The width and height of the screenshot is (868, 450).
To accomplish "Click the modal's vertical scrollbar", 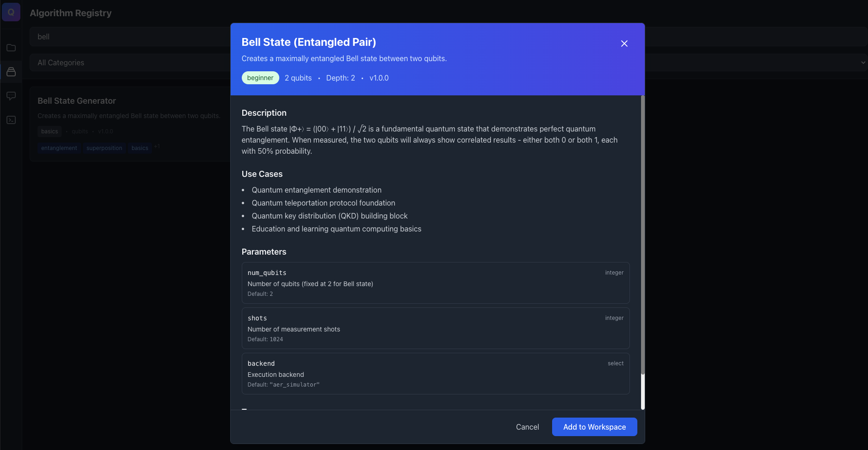I will coord(642,231).
